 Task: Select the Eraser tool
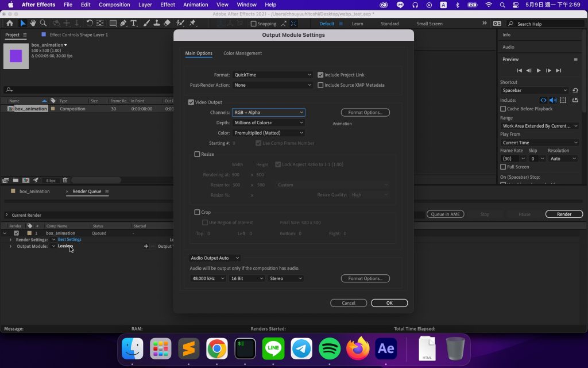(x=167, y=24)
